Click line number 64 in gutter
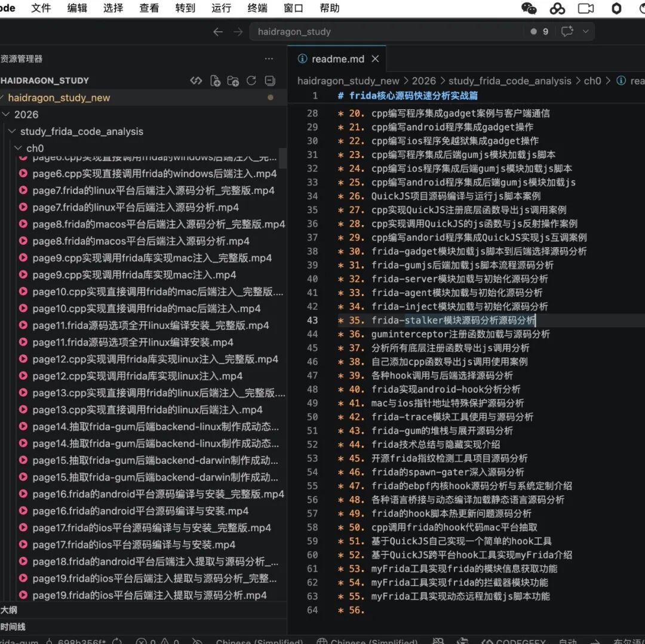The height and width of the screenshot is (644, 645). (x=312, y=610)
